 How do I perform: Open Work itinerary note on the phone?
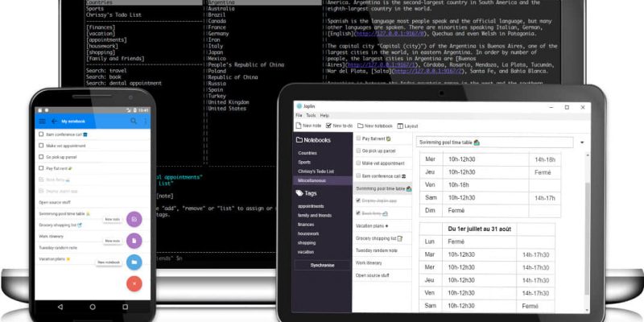point(51,237)
